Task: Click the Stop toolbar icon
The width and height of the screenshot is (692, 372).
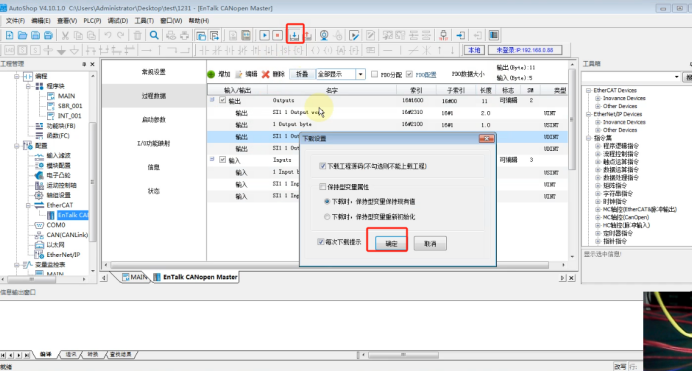Action: 278,35
